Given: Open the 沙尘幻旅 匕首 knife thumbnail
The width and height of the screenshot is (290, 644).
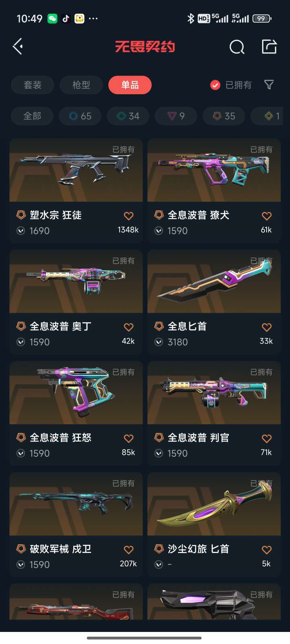Looking at the screenshot, I should (214, 504).
